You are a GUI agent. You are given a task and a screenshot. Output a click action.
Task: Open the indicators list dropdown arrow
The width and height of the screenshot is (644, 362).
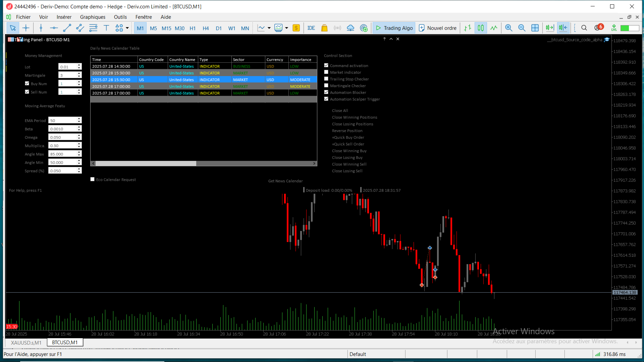269,28
